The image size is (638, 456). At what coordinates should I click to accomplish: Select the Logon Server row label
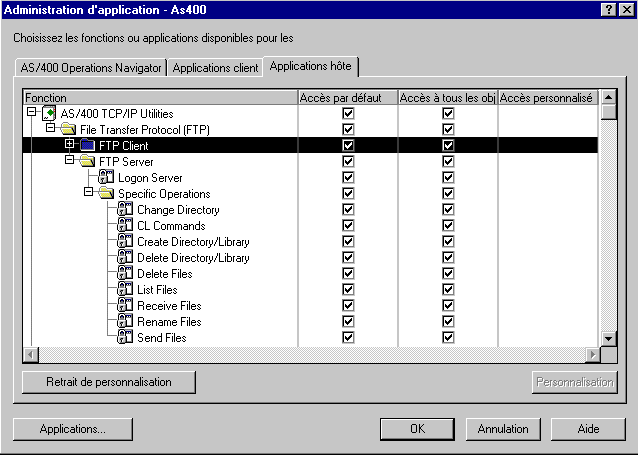pos(150,178)
